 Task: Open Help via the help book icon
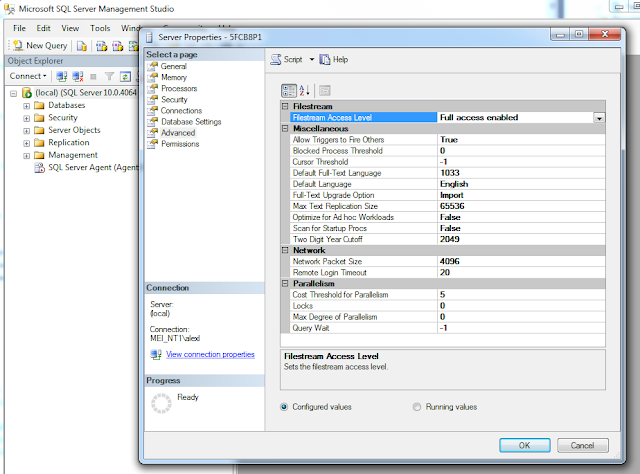tap(324, 60)
